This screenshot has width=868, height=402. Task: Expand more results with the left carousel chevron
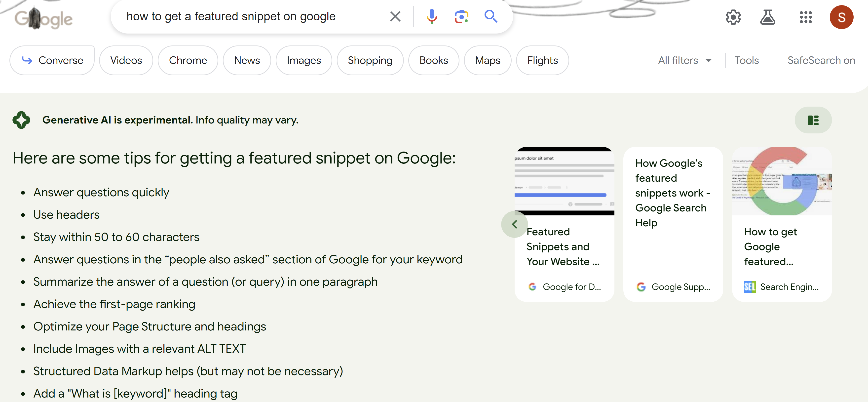[515, 224]
